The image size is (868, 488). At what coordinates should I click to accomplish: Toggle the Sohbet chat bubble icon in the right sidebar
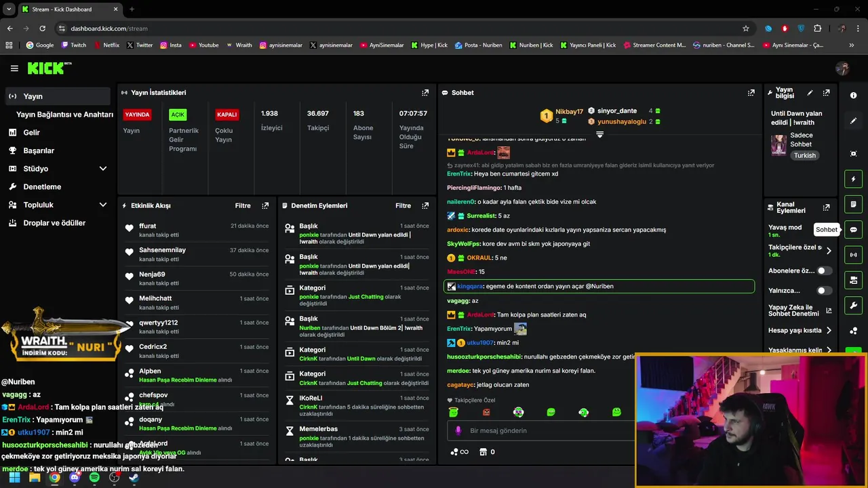(853, 230)
